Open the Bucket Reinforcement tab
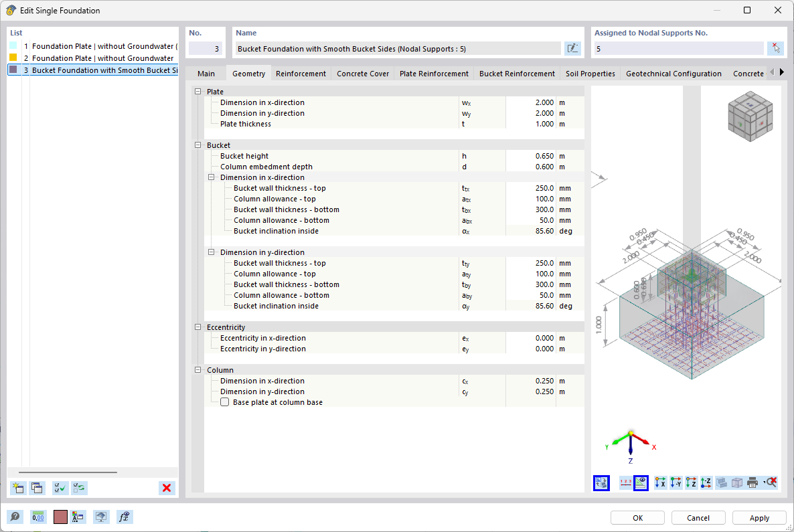Screen dimensions: 794x532 click(516, 74)
